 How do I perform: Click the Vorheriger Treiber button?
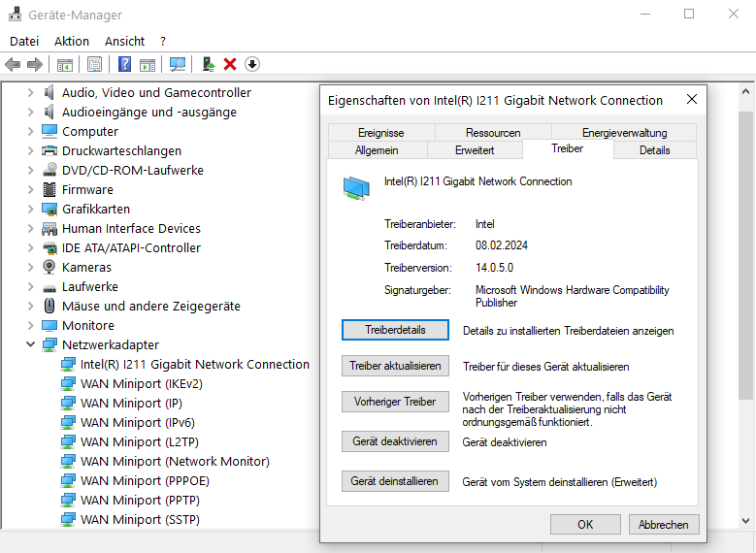pyautogui.click(x=395, y=402)
